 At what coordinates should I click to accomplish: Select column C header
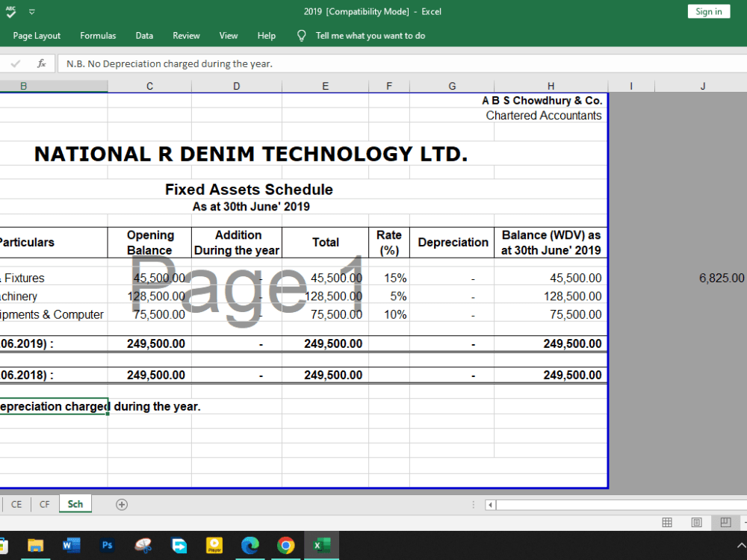(149, 86)
